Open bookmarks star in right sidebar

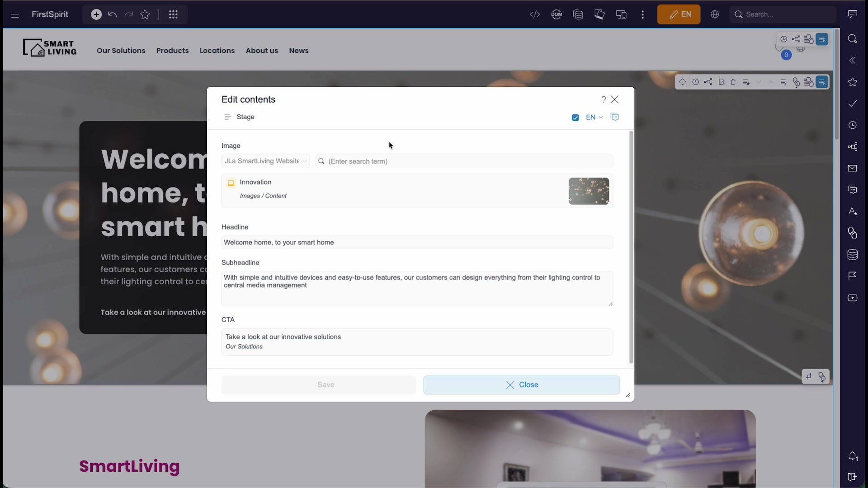[853, 82]
